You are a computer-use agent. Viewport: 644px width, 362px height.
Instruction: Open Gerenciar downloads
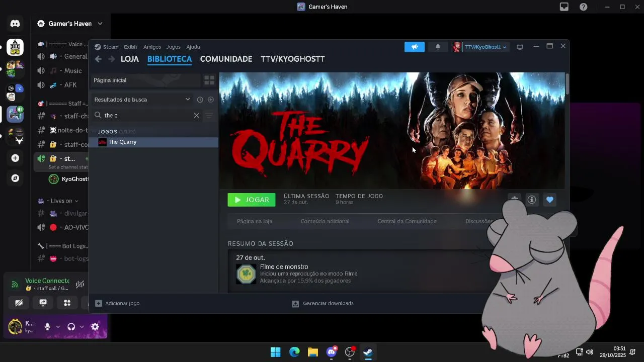tap(323, 303)
